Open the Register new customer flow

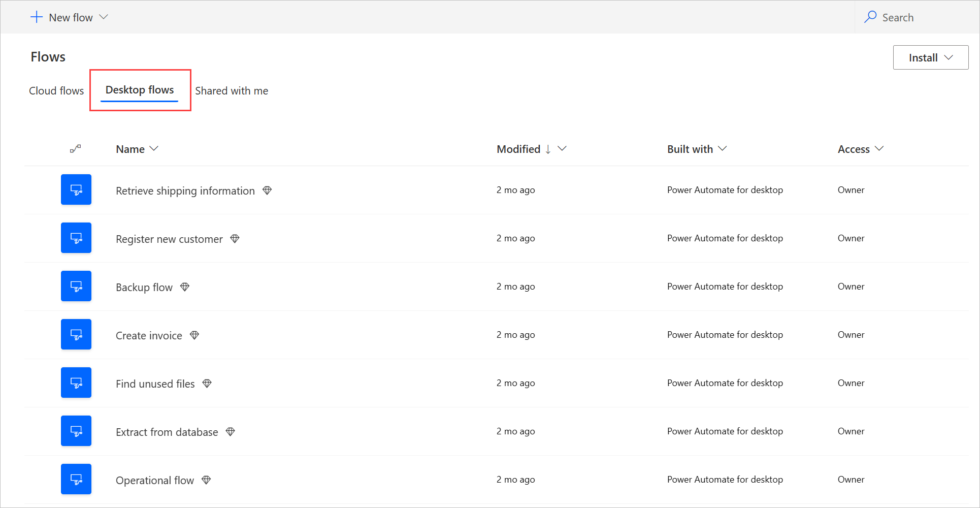pos(169,239)
